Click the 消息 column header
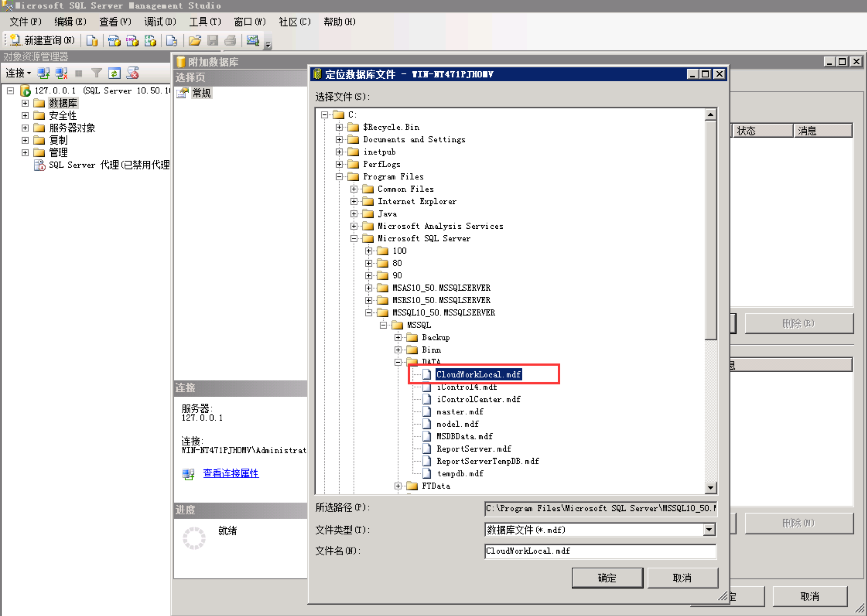The image size is (867, 616). click(x=823, y=131)
